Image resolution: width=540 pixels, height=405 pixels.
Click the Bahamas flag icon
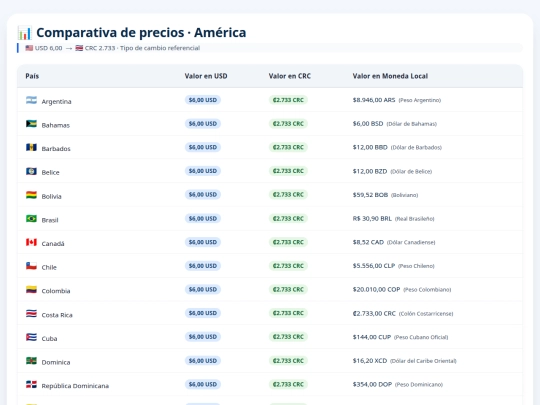(31, 124)
